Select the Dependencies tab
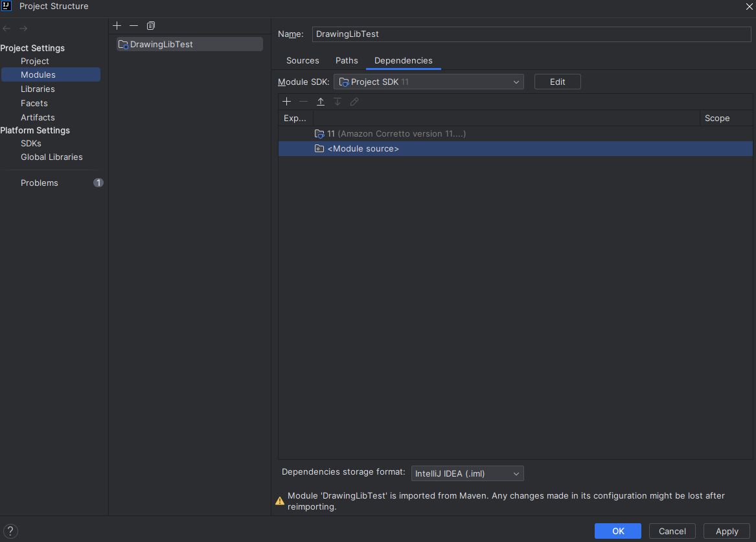 click(403, 61)
